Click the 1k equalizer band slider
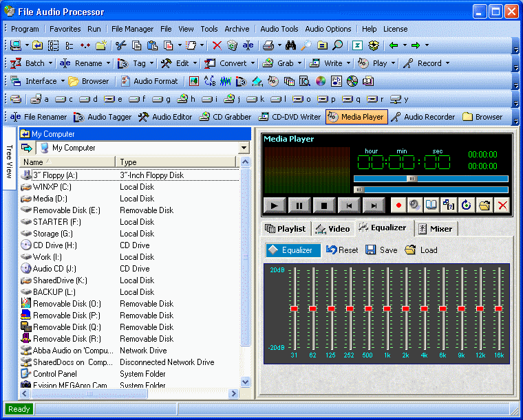Viewport: 523px width, 420px height. pyautogui.click(x=387, y=309)
